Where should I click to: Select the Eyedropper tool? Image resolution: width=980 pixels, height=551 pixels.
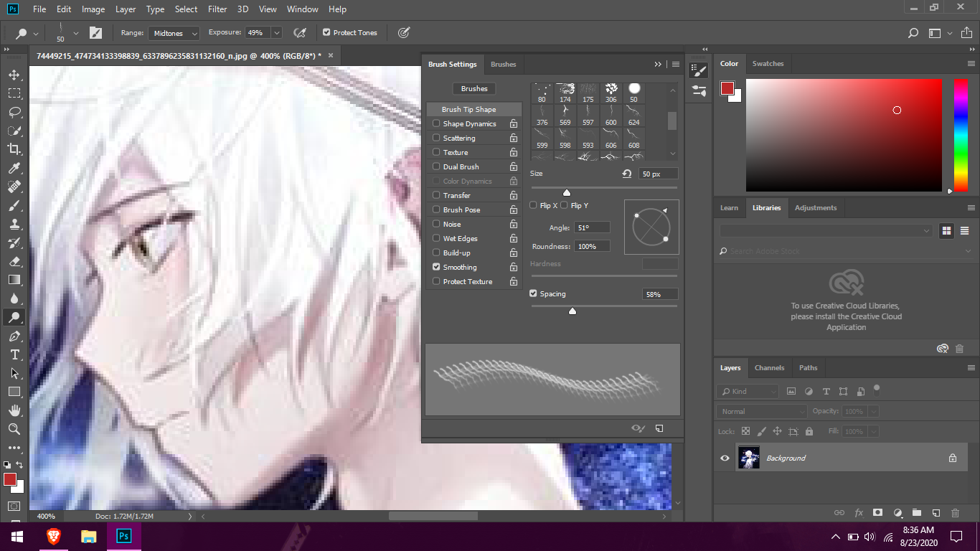(14, 168)
